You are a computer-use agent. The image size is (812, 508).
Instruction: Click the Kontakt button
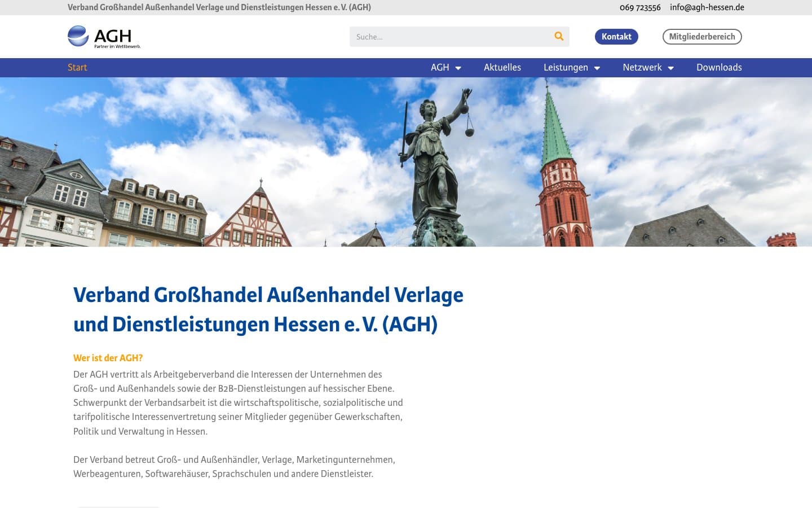pos(616,37)
